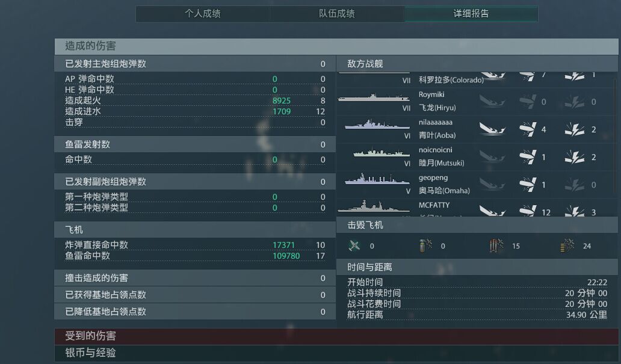Click the hits icon in noicnoicni's row
Image resolution: width=621 pixels, height=364 pixels.
point(528,157)
